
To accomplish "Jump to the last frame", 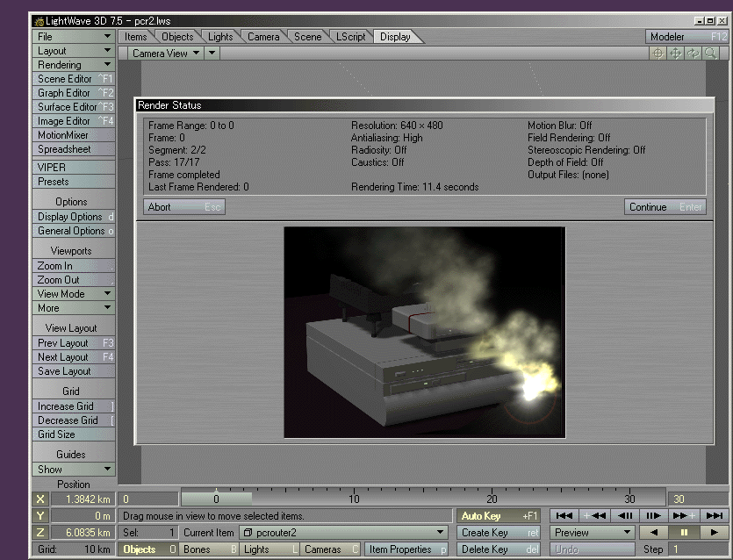I will click(x=715, y=516).
